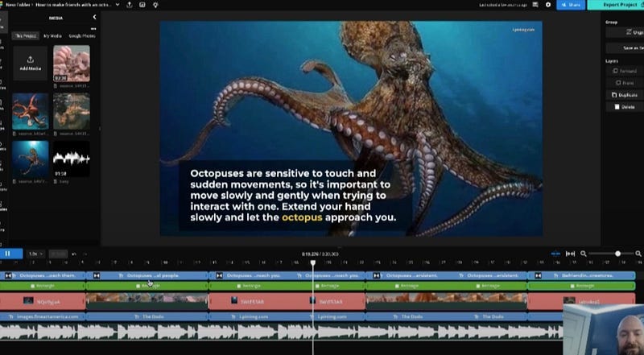
Task: Switch to the This Project tab
Action: point(26,36)
